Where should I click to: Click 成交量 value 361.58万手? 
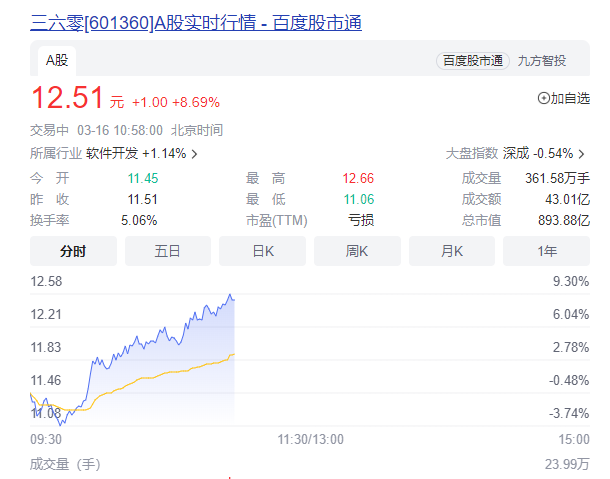[557, 179]
